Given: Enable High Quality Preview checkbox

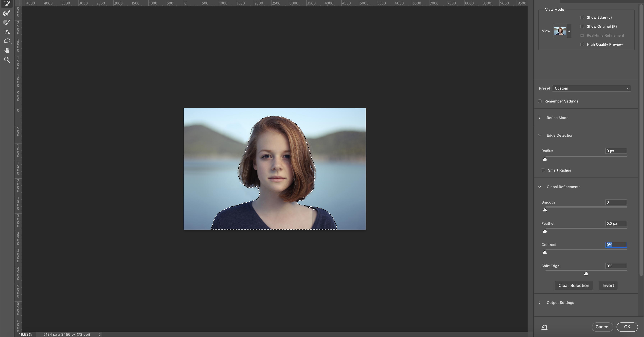Looking at the screenshot, I should (x=582, y=45).
